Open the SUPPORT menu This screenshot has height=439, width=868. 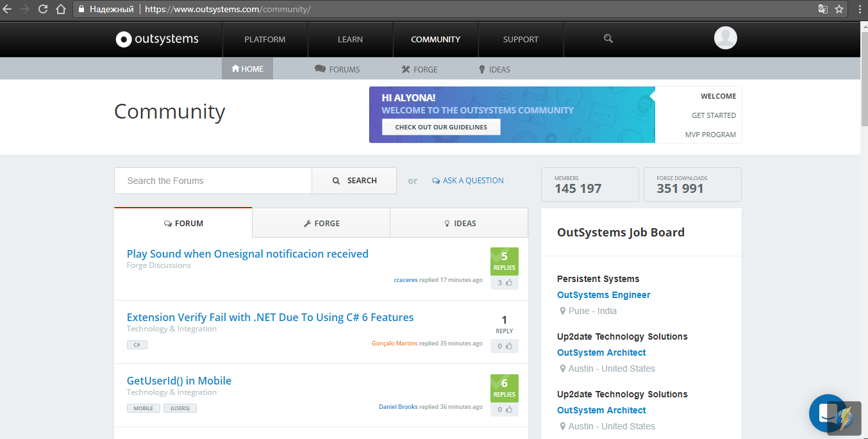(521, 39)
